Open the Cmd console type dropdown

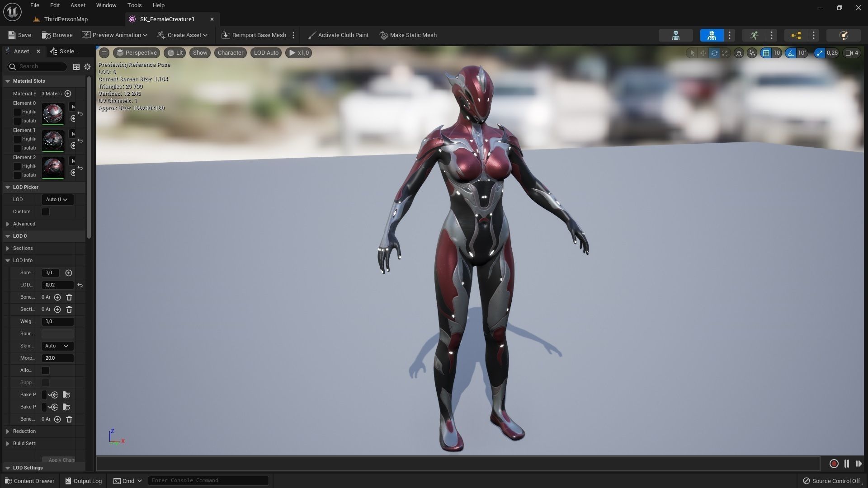point(128,481)
